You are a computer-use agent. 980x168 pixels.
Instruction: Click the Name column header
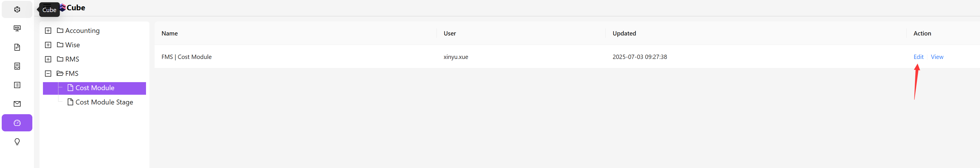(170, 33)
